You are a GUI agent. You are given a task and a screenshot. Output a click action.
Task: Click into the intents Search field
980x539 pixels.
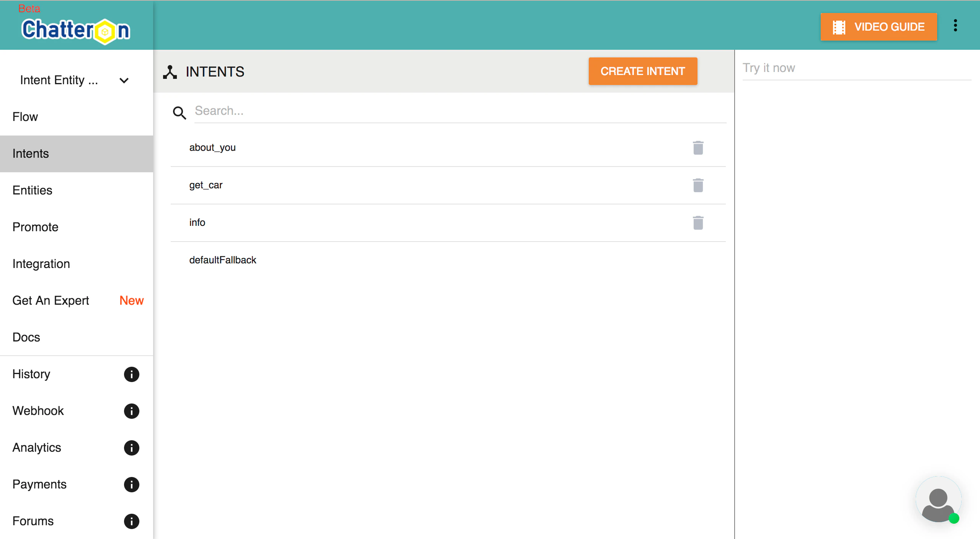(x=459, y=111)
